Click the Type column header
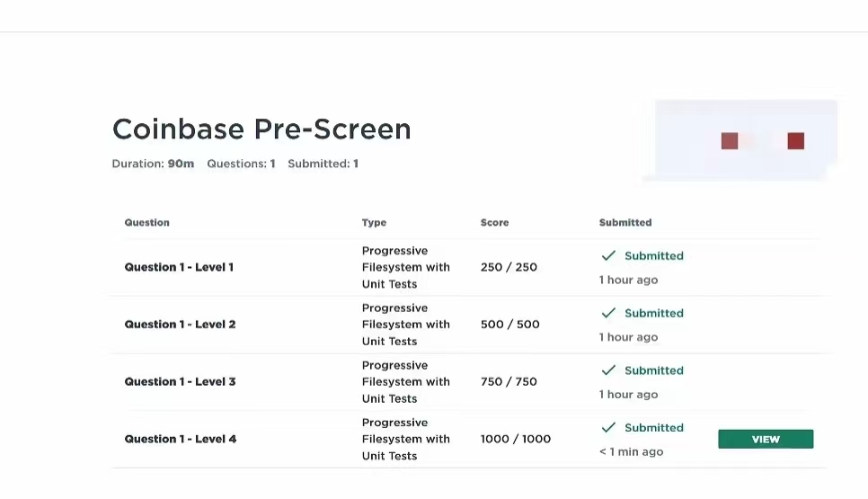Viewport: 868px width, 499px height. (x=374, y=223)
